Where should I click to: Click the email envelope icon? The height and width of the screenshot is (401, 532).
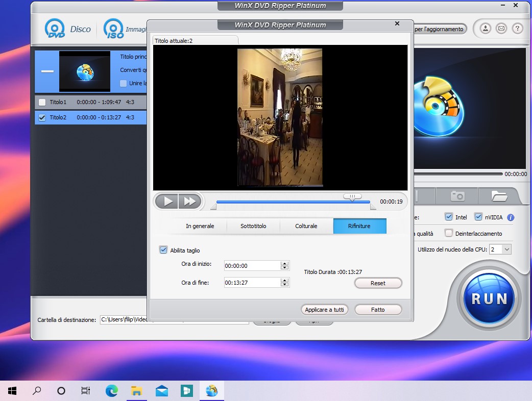point(501,29)
